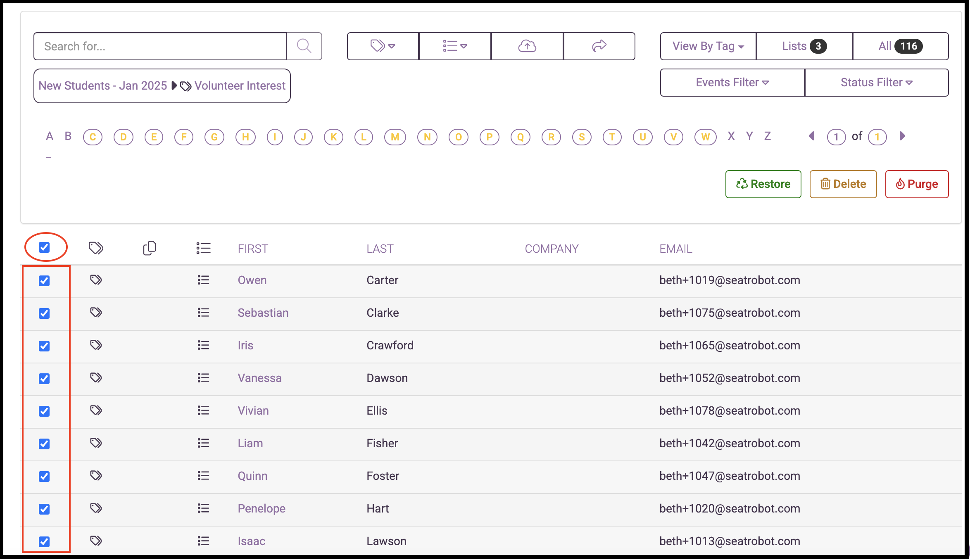Switch to Lists view
The image size is (970, 560).
click(x=804, y=46)
